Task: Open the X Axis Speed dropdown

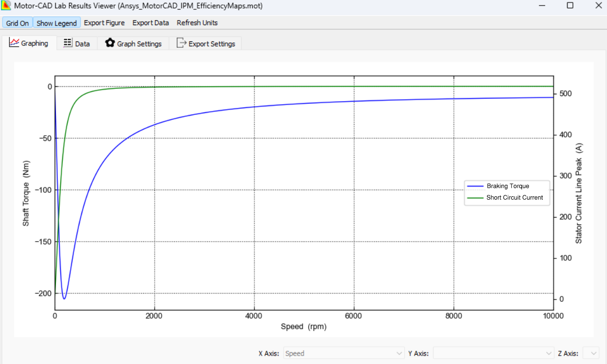Action: 343,353
